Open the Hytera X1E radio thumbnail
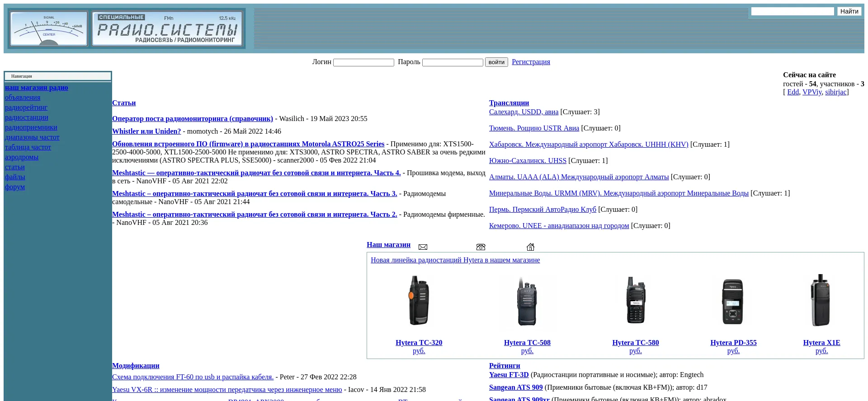 coord(821,301)
